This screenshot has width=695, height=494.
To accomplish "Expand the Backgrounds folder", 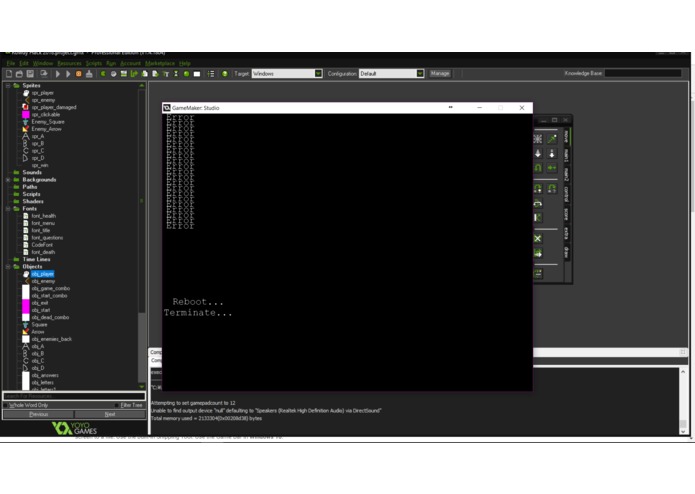I will (x=8, y=180).
